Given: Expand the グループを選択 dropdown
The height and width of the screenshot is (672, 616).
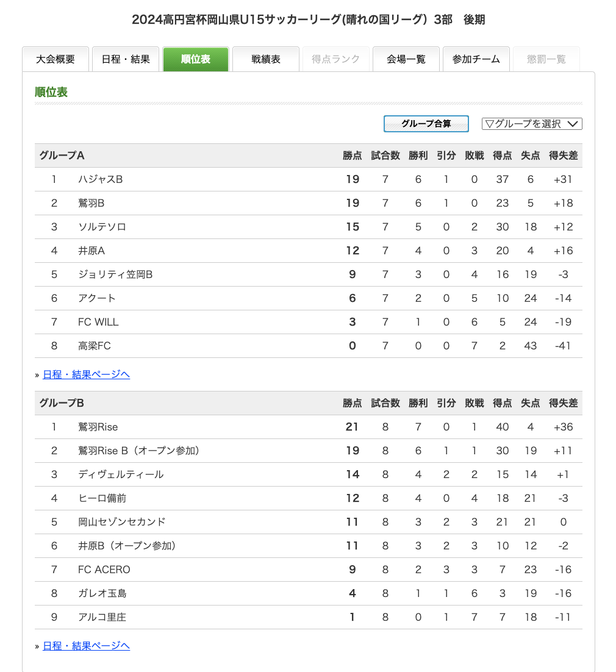Looking at the screenshot, I should click(532, 124).
